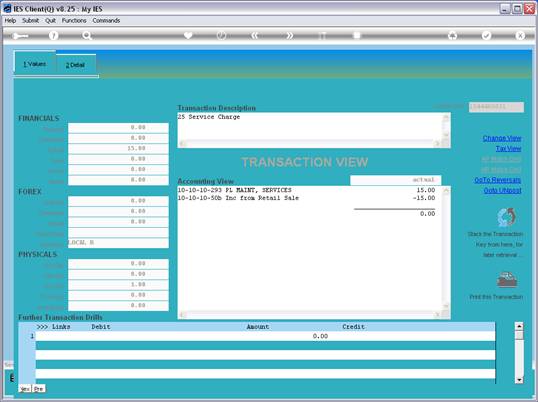Click the double right arrow toolbar icon
Viewport: 538px width, 402px height.
coord(290,35)
